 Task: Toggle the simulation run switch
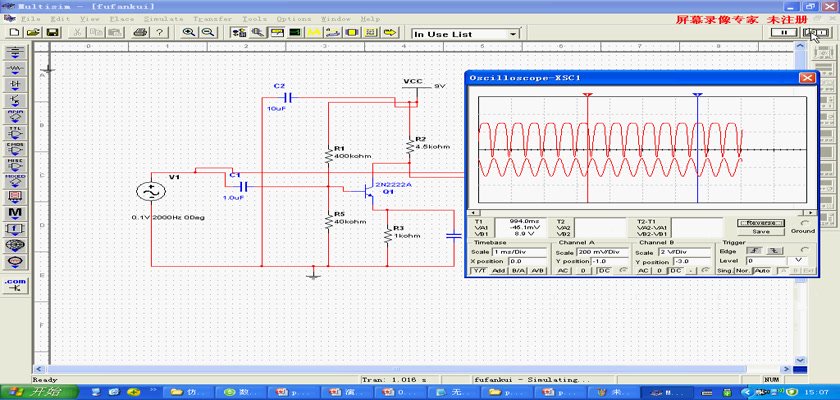816,33
